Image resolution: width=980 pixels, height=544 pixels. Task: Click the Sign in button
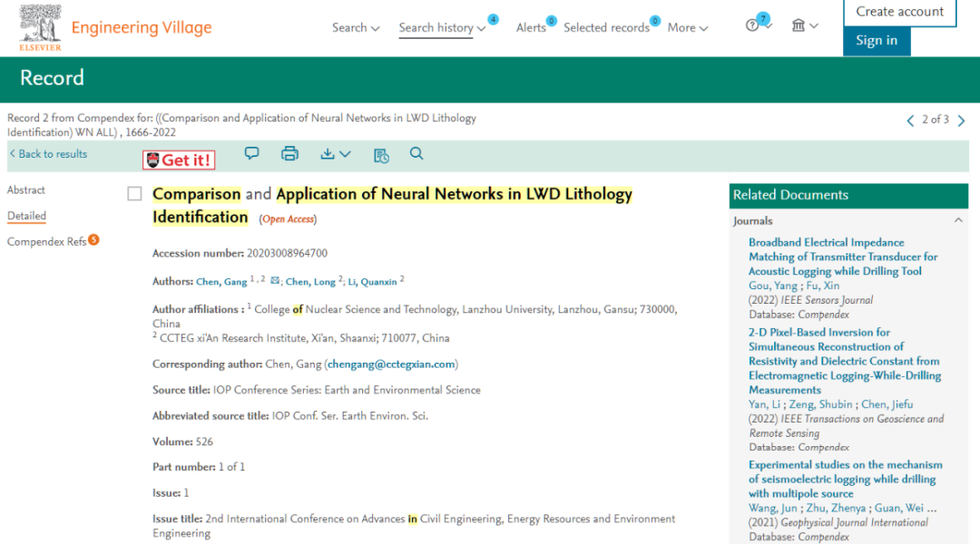[877, 41]
